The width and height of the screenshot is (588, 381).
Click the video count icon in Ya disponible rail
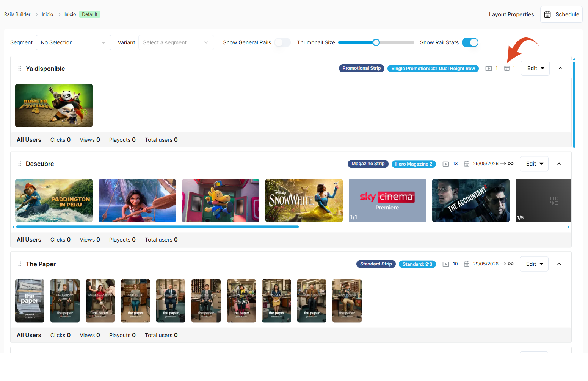point(489,69)
